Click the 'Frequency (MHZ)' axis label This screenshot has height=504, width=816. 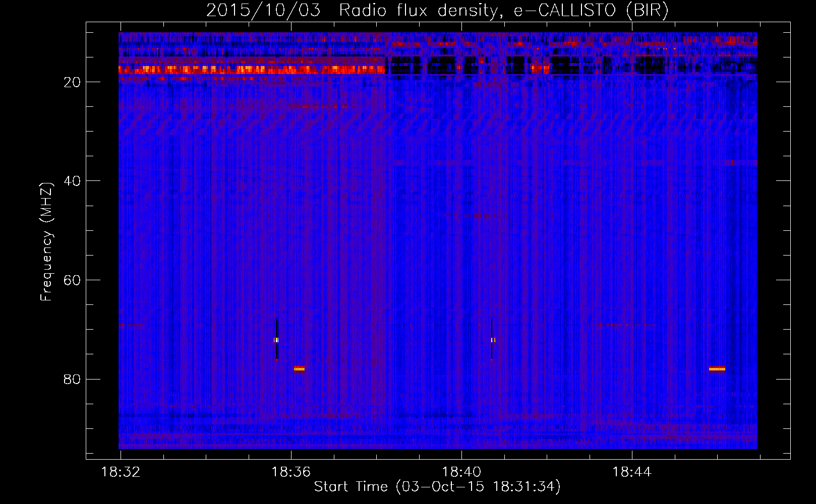46,241
